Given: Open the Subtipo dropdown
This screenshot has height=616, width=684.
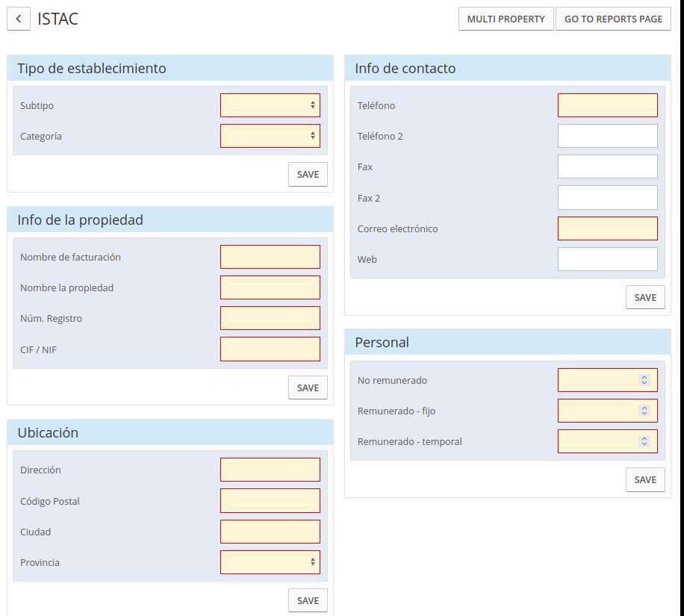Looking at the screenshot, I should tap(270, 105).
